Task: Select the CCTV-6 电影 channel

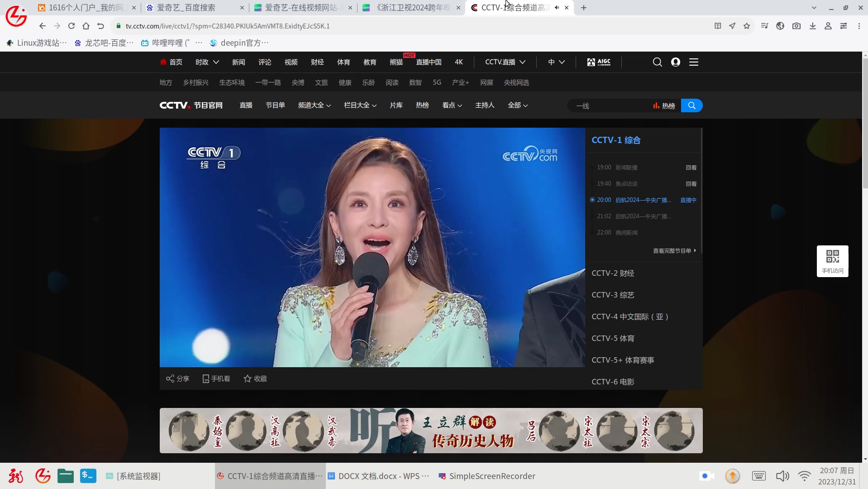Action: coord(613,382)
